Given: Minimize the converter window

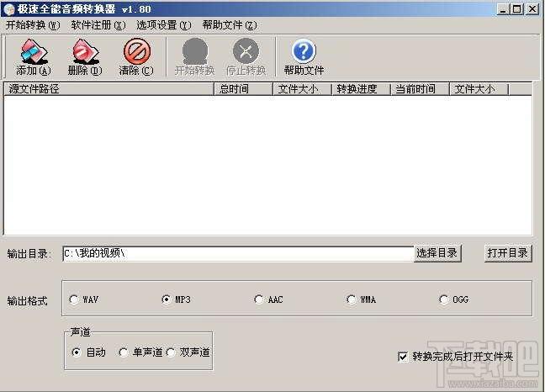Looking at the screenshot, I should 503,9.
